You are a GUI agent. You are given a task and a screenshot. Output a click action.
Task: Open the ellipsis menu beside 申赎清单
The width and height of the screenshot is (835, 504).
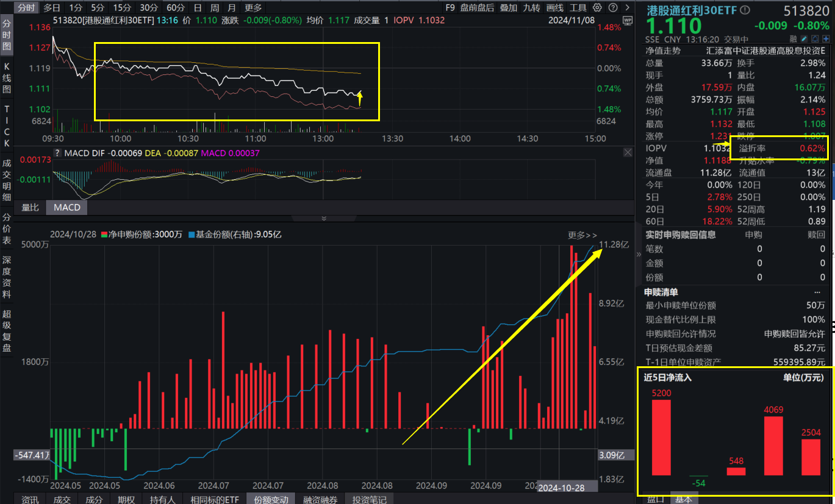(x=817, y=292)
